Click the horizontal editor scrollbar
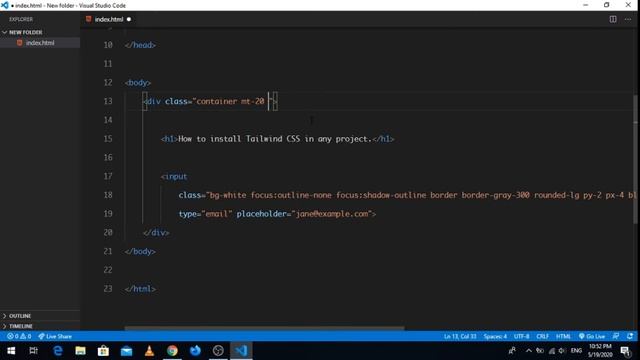This screenshot has width=640, height=360. [x=264, y=328]
